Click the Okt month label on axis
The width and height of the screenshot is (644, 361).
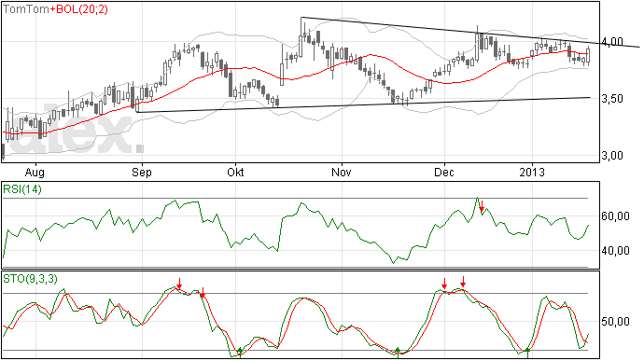235,172
